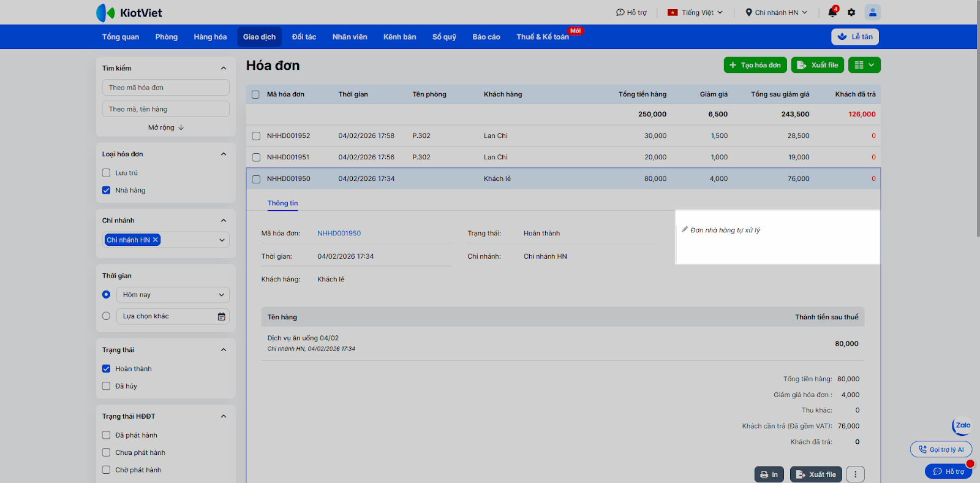Collapse the Loại hóa đơn panel
The width and height of the screenshot is (980, 483).
[224, 154]
